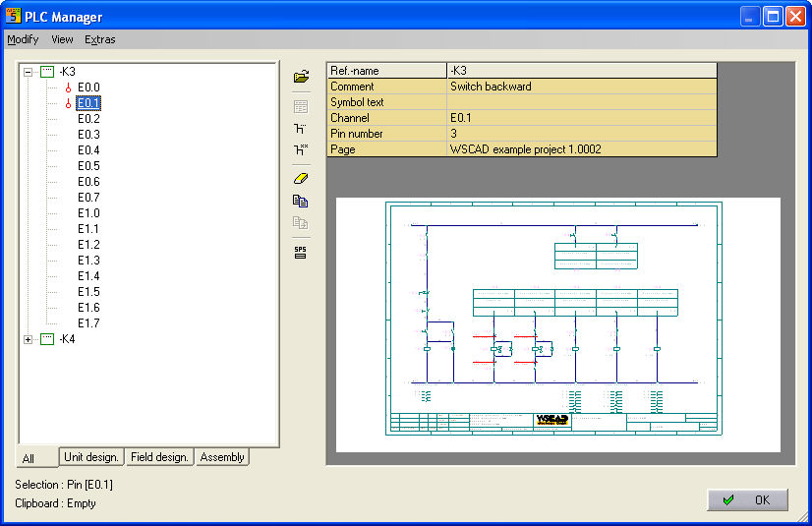Screen dimensions: 812x526
Task: Select channel E0.6 in tree
Action: (88, 182)
